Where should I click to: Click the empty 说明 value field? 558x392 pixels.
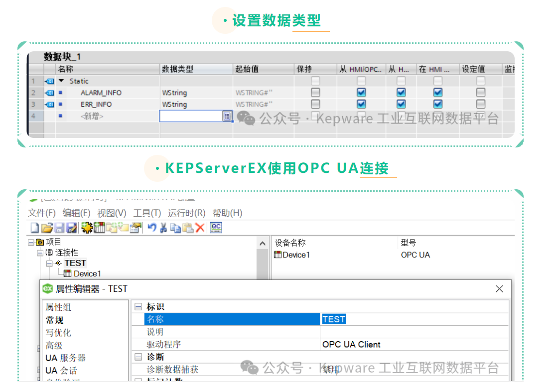coord(414,332)
